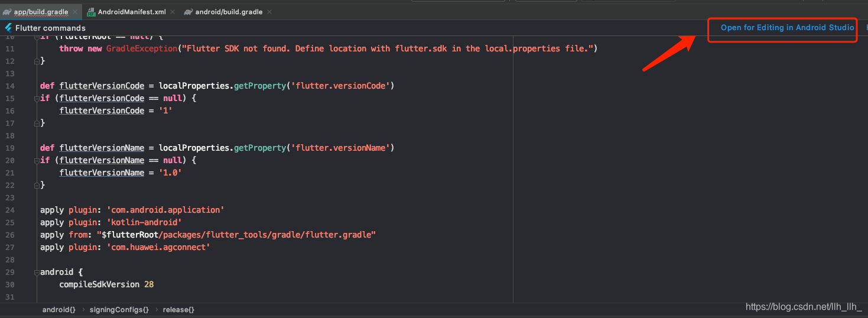Screen dimensions: 868x318
Task: Fold the if block starting at line 20
Action: tap(37, 160)
